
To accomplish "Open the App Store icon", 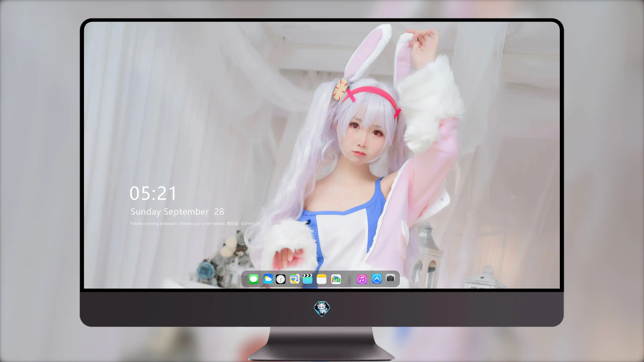I will [x=377, y=279].
